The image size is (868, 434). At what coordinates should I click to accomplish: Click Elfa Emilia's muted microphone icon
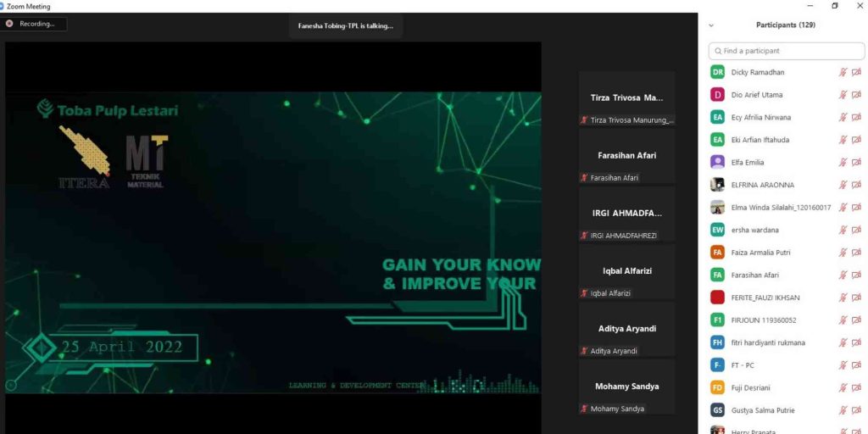(x=843, y=162)
